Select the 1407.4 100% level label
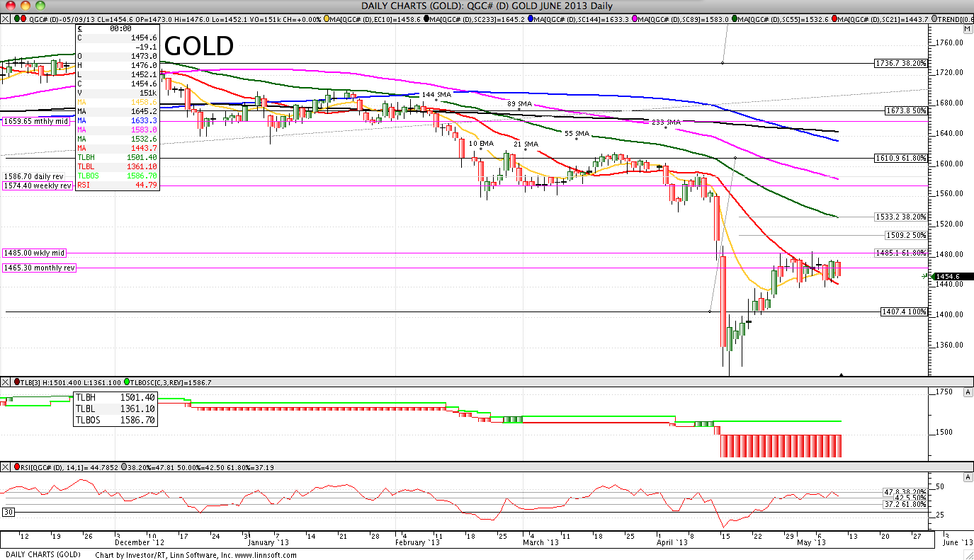This screenshot has width=974, height=560. [x=904, y=312]
